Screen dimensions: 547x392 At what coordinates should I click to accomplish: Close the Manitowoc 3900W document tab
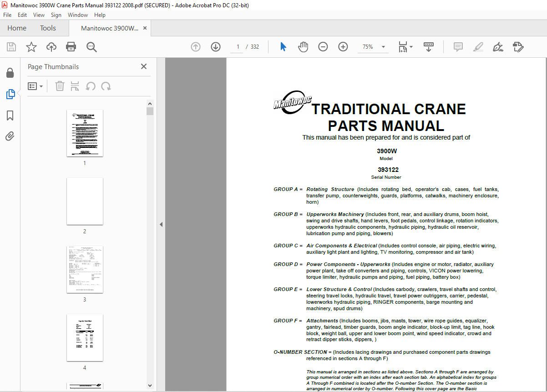145,28
